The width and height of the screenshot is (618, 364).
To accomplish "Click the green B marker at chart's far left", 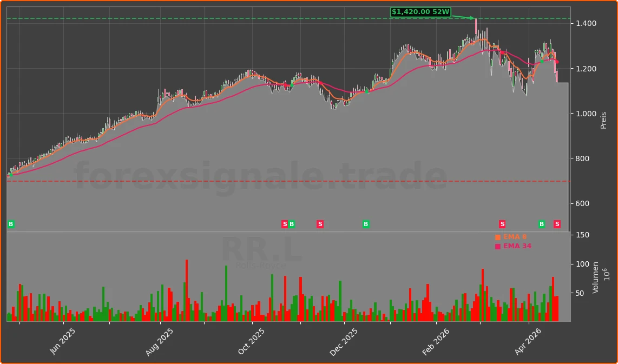I will [x=11, y=224].
